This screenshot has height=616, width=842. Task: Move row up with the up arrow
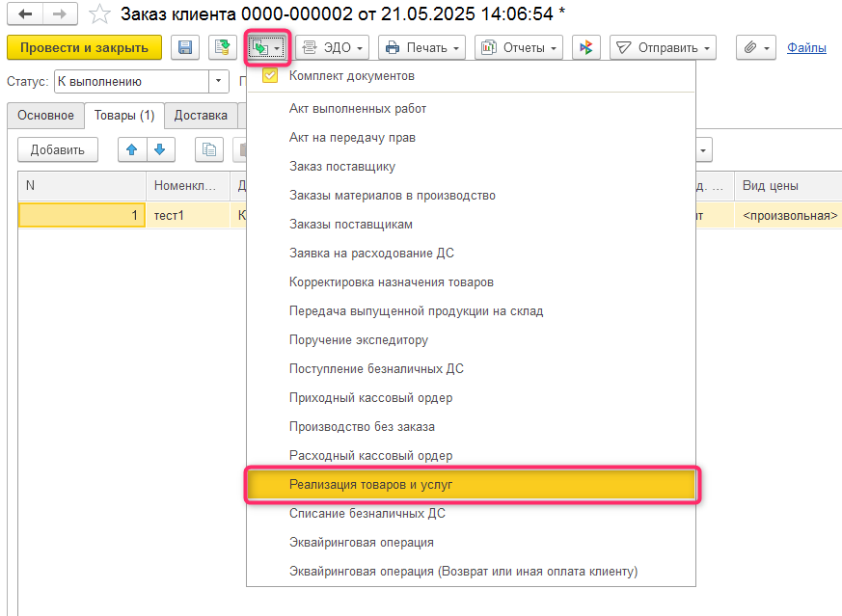(132, 149)
